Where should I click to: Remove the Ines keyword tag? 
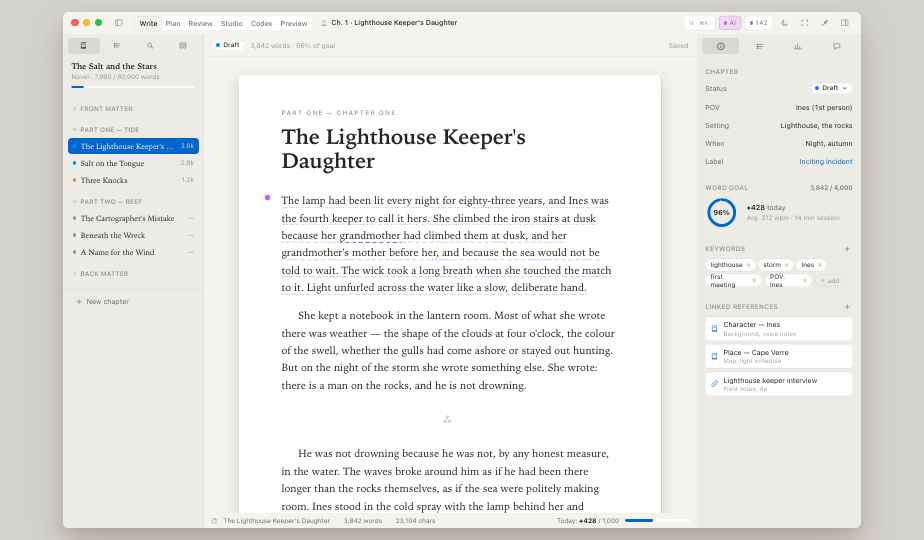[820, 265]
